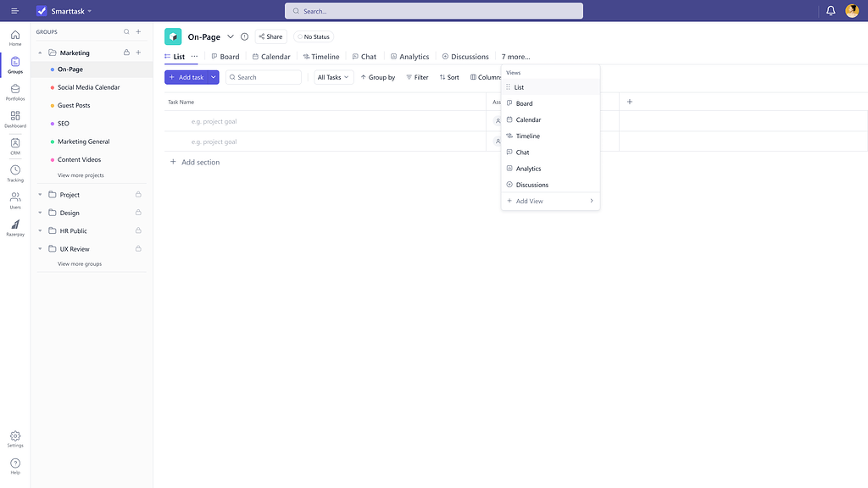Expand the Design project group
The image size is (868, 488).
38,213
